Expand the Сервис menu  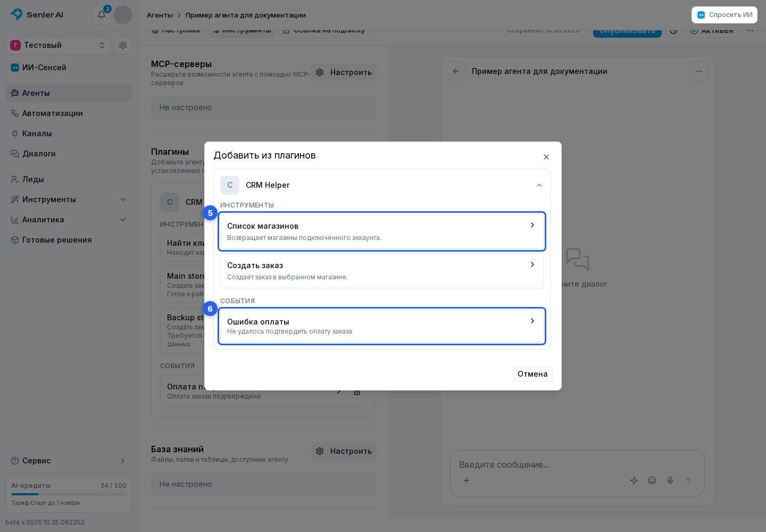point(69,461)
